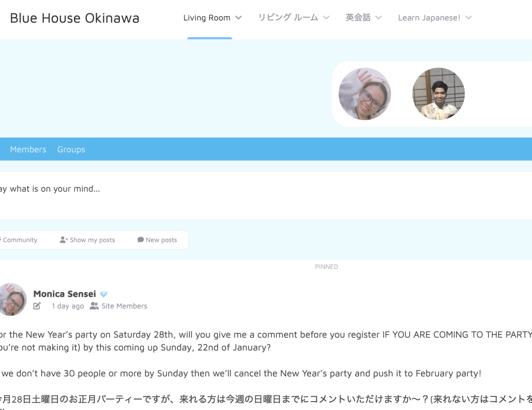Select the Show my posts filter
The image size is (532, 410).
coord(87,240)
